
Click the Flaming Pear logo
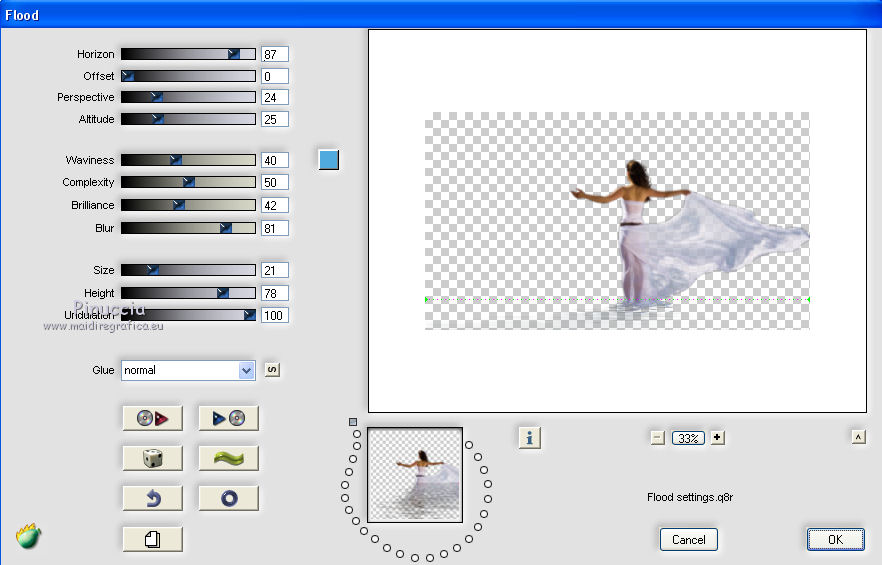pyautogui.click(x=28, y=536)
